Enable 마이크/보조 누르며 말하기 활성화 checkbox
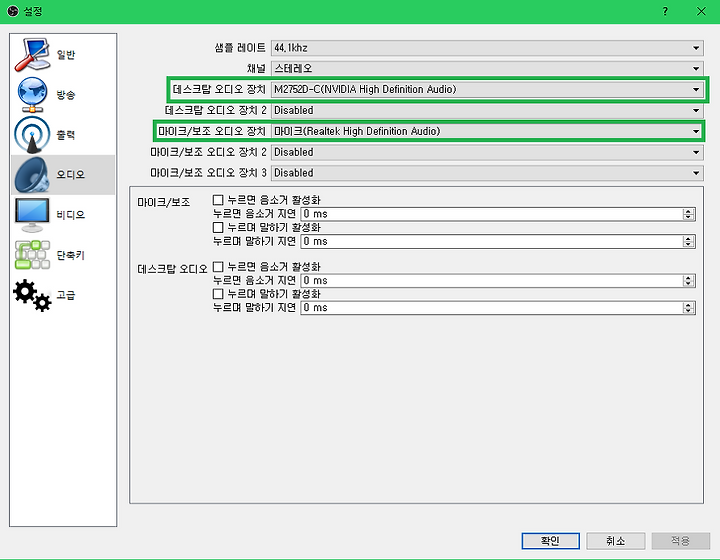Image resolution: width=720 pixels, height=560 pixels. [x=218, y=227]
